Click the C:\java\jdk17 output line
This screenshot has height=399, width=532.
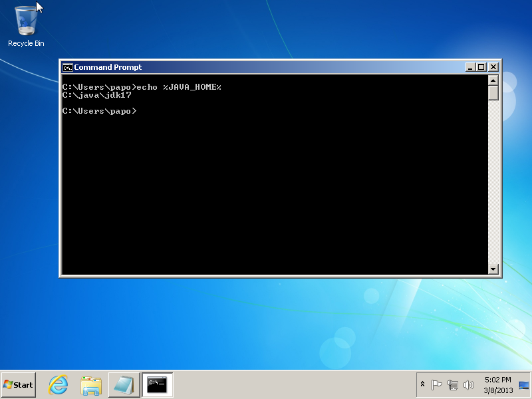(96, 95)
